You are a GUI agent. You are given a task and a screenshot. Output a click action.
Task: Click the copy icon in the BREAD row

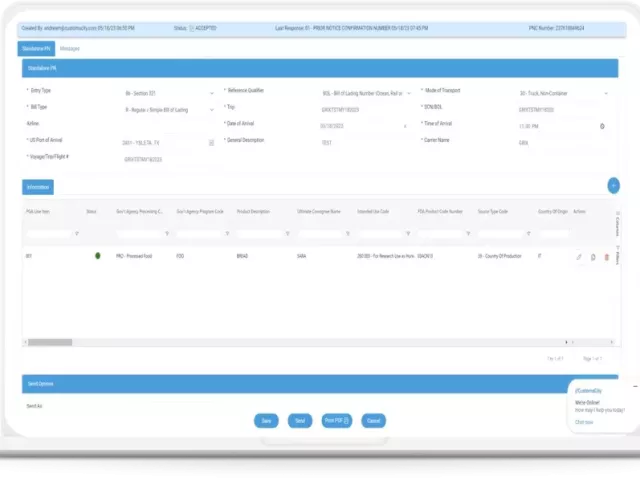593,257
